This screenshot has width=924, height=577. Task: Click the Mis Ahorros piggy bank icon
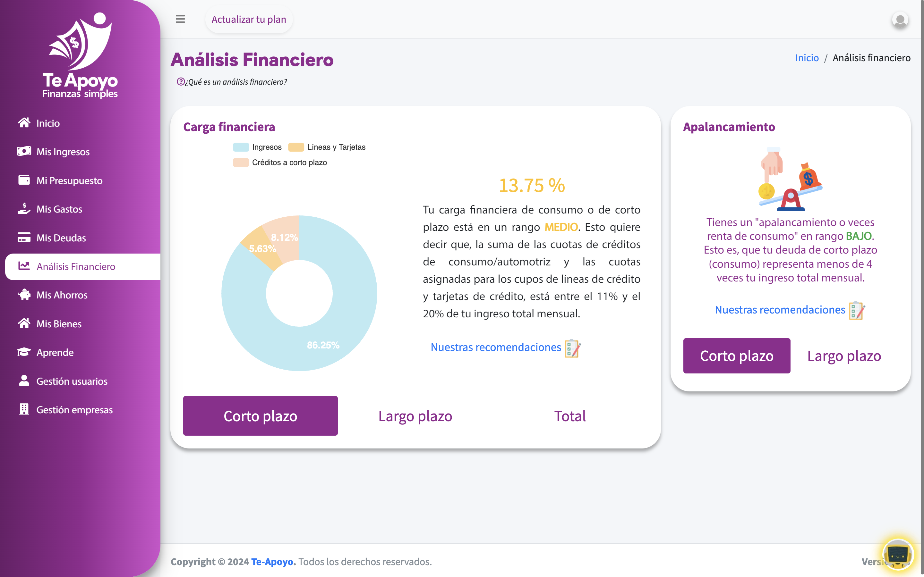pos(24,295)
